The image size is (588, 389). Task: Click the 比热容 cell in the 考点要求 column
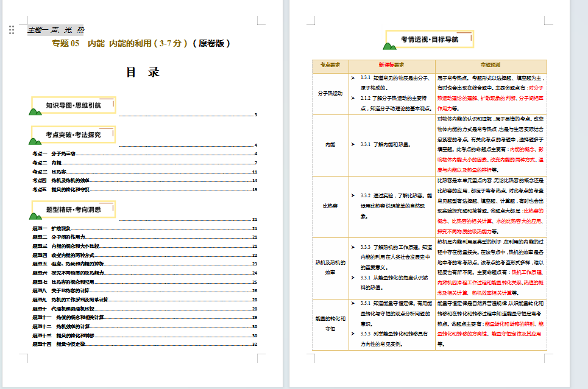(x=330, y=206)
